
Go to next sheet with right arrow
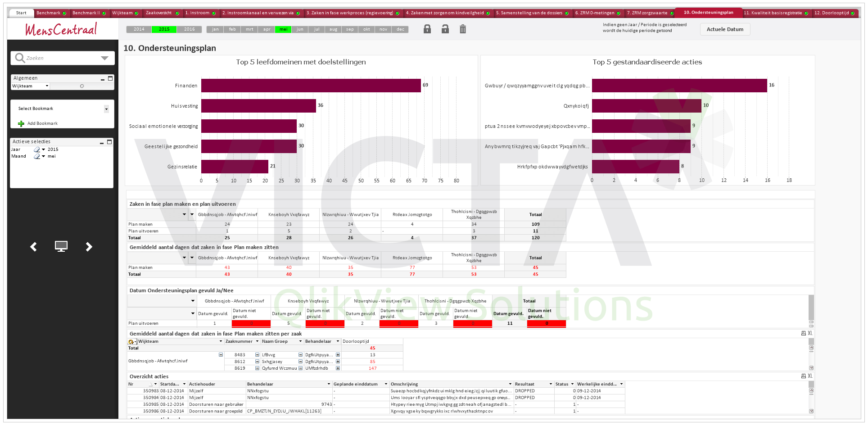click(89, 247)
